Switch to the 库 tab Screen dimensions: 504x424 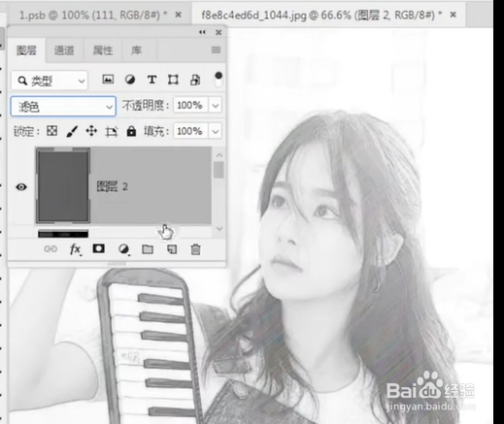coord(136,50)
